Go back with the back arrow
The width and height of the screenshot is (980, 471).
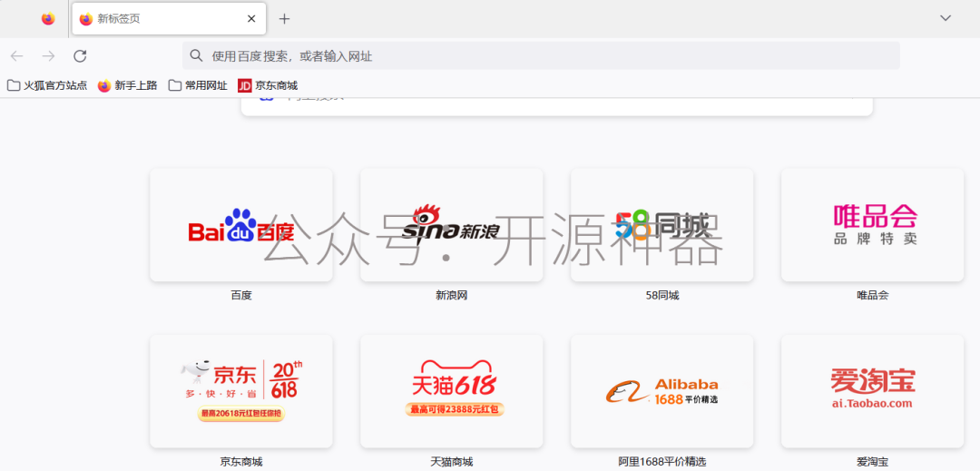coord(17,56)
